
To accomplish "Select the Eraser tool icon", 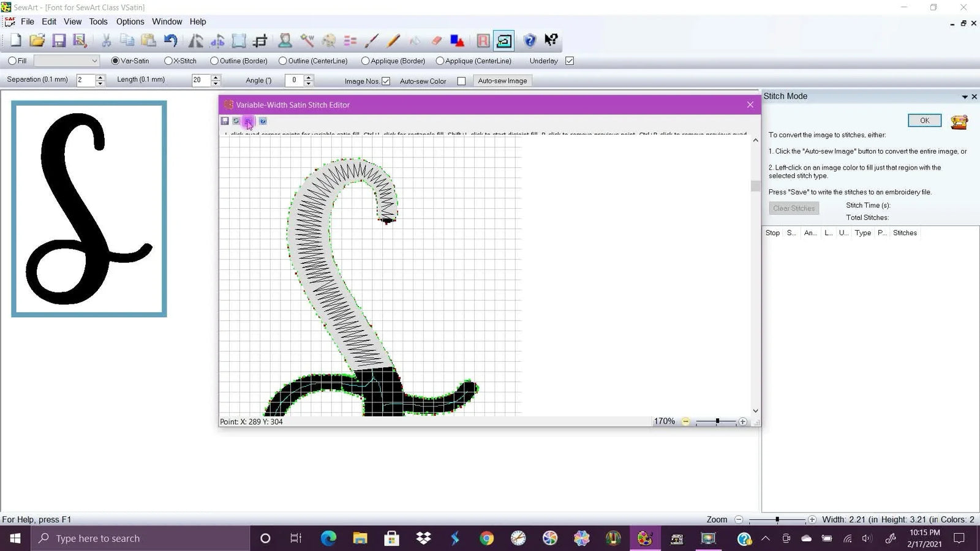I will [x=436, y=40].
